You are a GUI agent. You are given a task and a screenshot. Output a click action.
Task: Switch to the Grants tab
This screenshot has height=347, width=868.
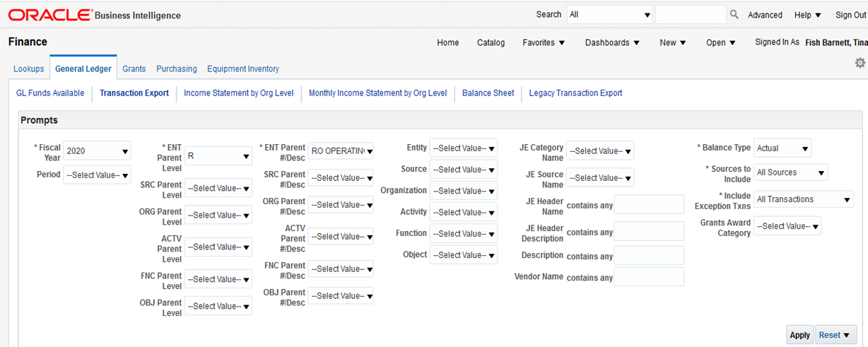134,69
